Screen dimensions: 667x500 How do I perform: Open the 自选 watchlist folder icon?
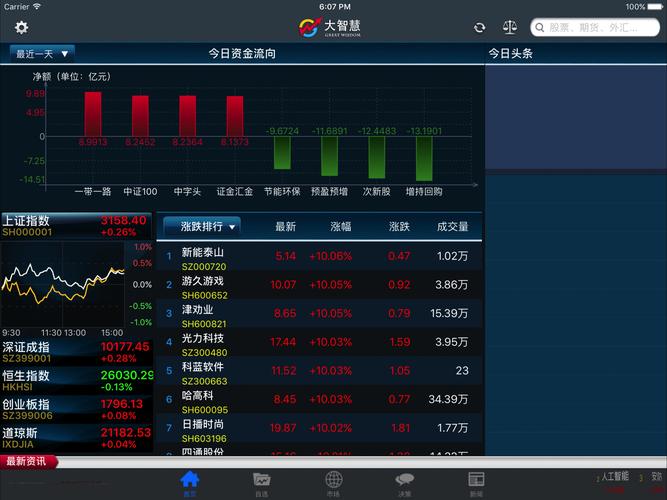262,481
